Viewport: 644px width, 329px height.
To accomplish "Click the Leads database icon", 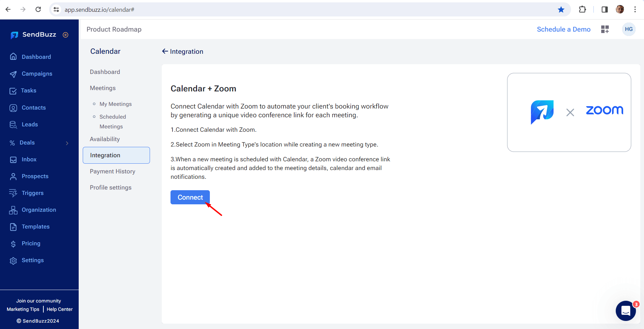I will 13,125.
